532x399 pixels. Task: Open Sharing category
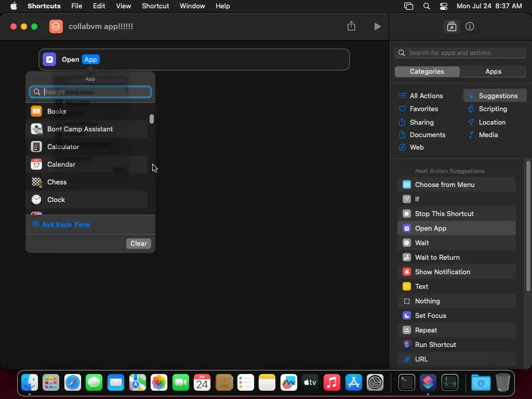click(416, 122)
